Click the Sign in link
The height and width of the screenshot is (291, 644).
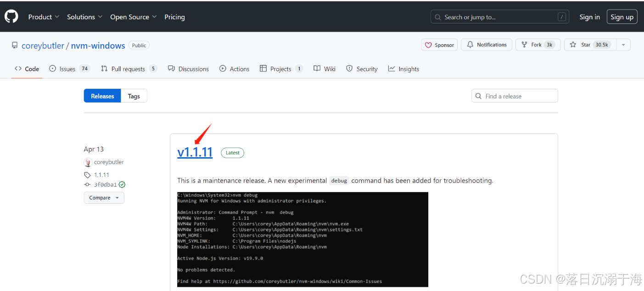pos(589,17)
